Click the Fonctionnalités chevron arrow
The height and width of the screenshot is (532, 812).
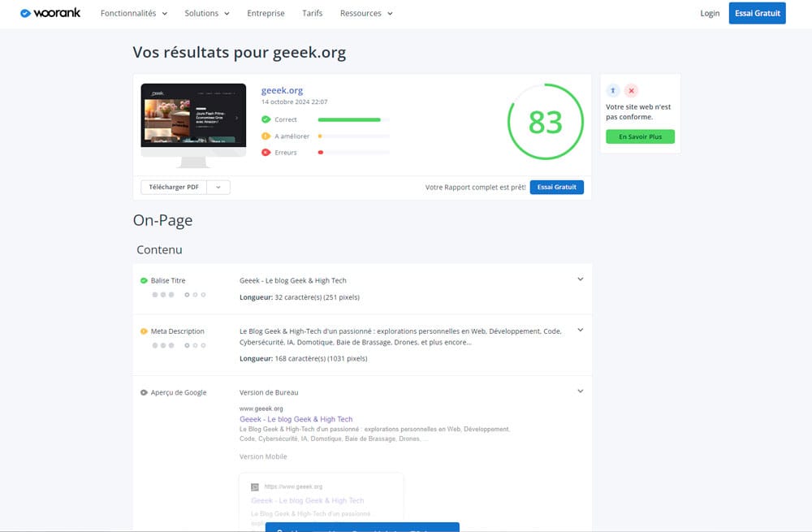tap(165, 14)
